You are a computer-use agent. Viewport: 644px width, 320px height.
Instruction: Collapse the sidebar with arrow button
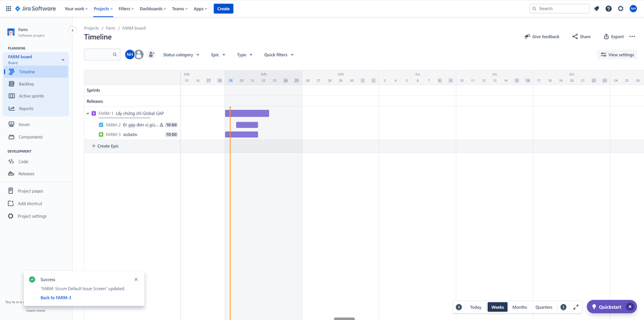[x=72, y=30]
